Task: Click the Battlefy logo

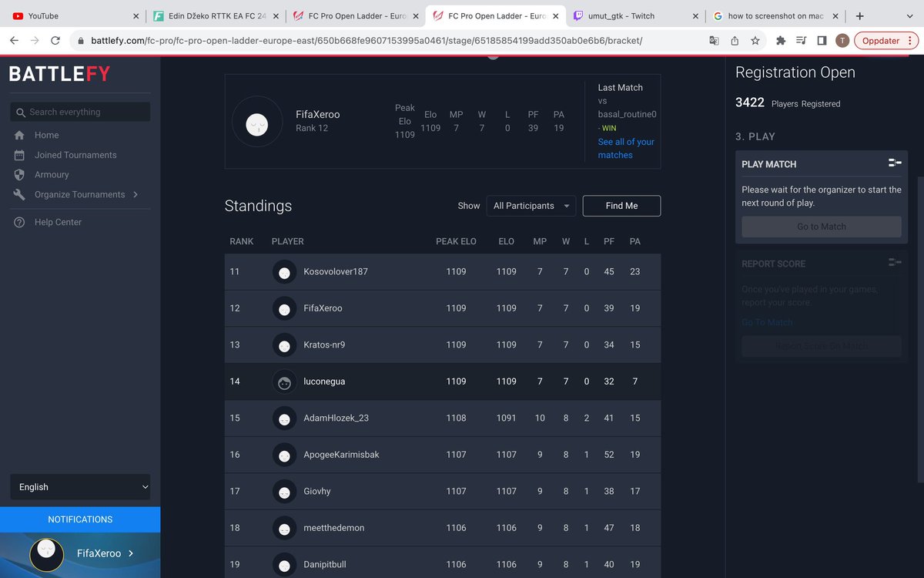Action: [59, 74]
